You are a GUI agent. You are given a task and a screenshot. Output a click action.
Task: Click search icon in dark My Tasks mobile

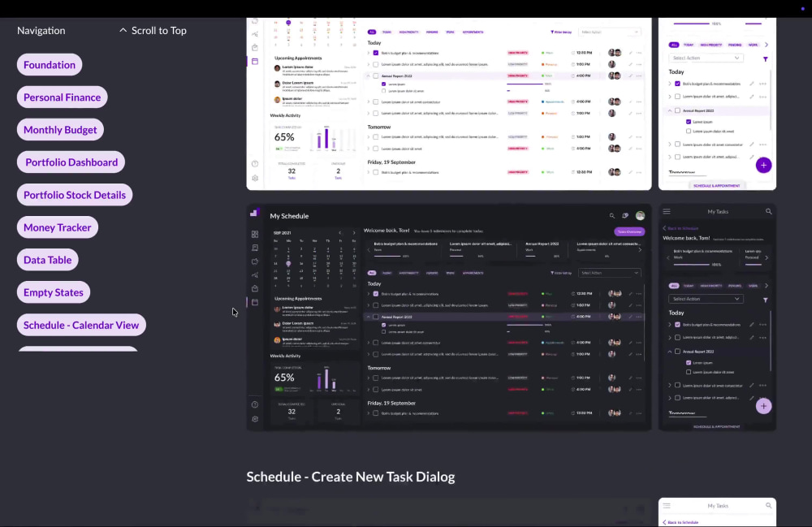pos(768,211)
